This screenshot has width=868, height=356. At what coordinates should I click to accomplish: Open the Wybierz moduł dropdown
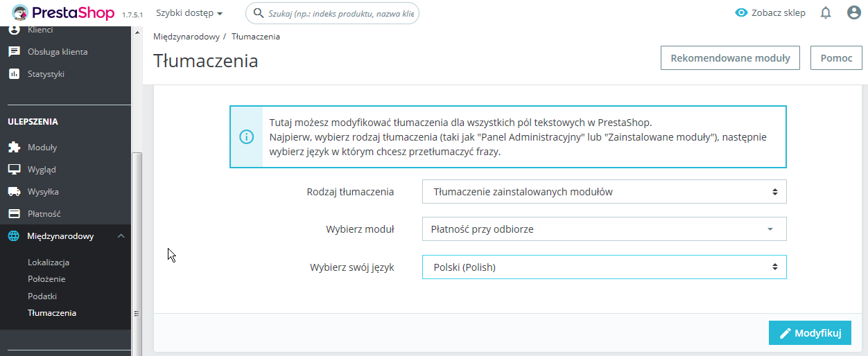pyautogui.click(x=604, y=229)
